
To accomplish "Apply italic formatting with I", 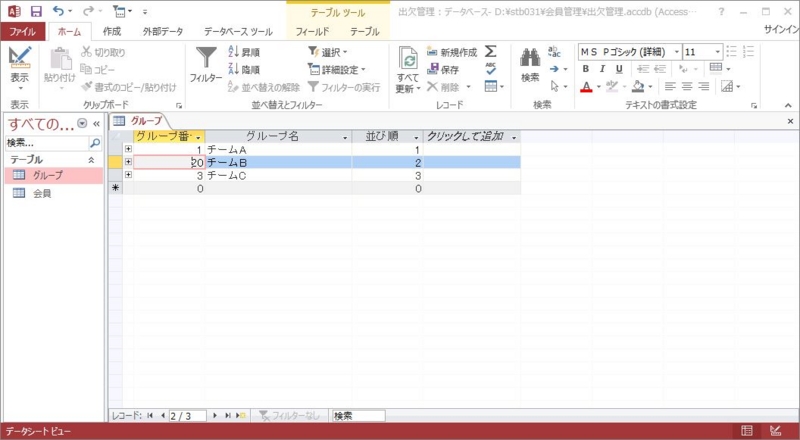I will click(603, 69).
